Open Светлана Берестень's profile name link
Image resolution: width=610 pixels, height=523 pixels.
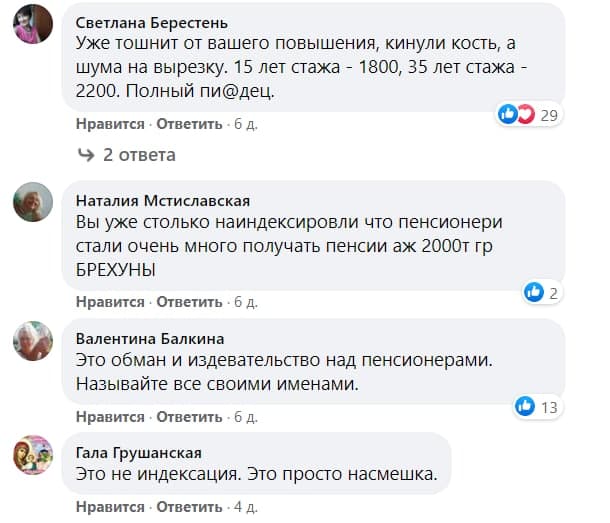coord(151,23)
